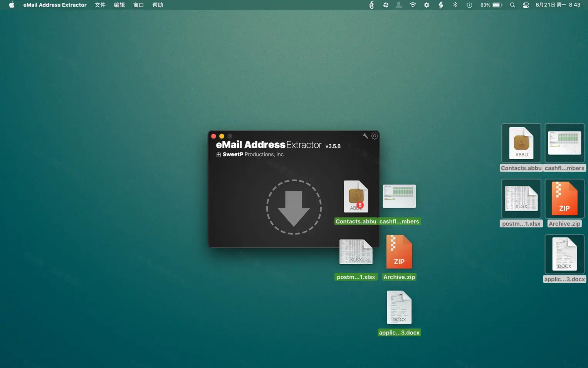Open the 窗口 menu
588x368 pixels.
coord(138,5)
